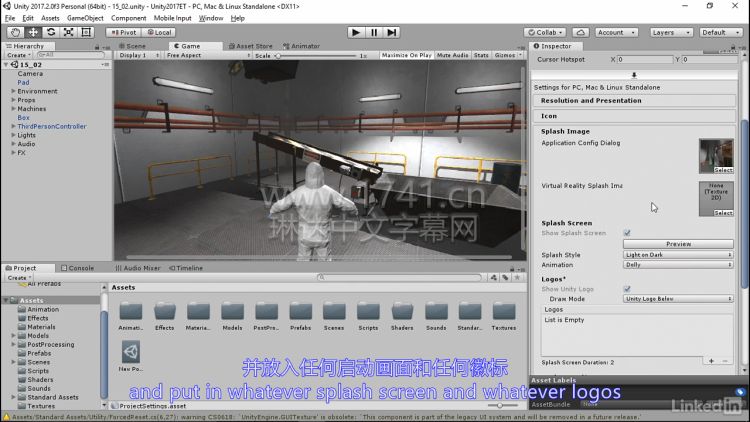750x422 pixels.
Task: Open the Standard Assets folder icon in grid
Action: 470,312
